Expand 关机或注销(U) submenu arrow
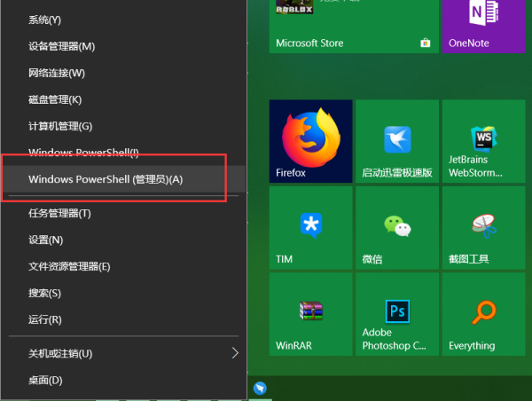 point(235,353)
